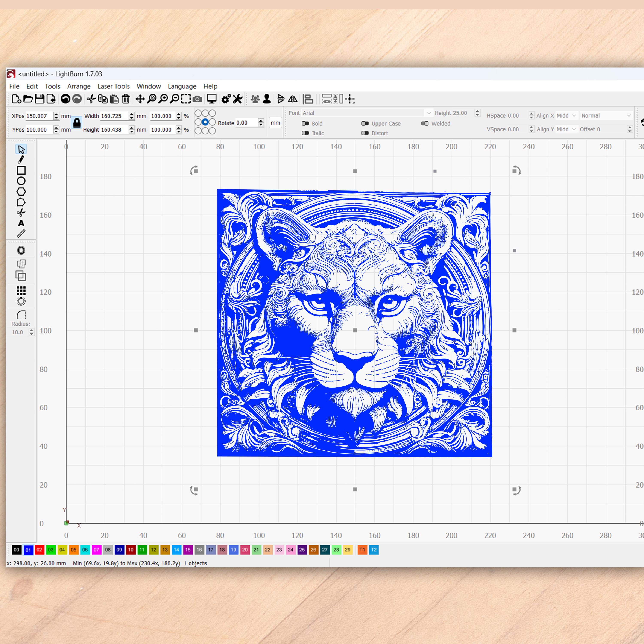
Task: Open the File menu
Action: 14,86
